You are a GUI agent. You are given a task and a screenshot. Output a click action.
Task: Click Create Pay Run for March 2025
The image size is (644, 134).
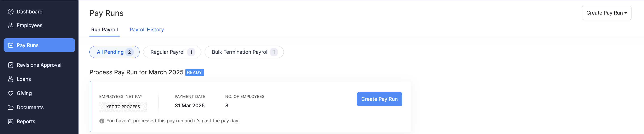379,99
